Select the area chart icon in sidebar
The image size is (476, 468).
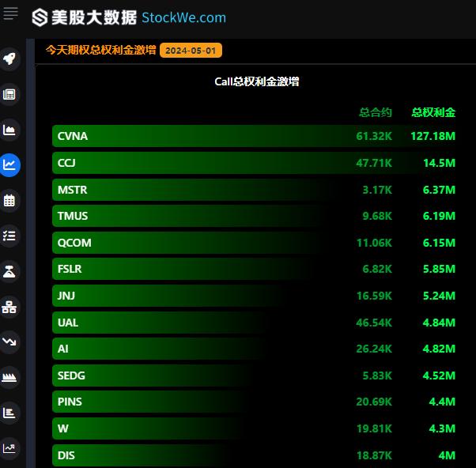(x=9, y=130)
